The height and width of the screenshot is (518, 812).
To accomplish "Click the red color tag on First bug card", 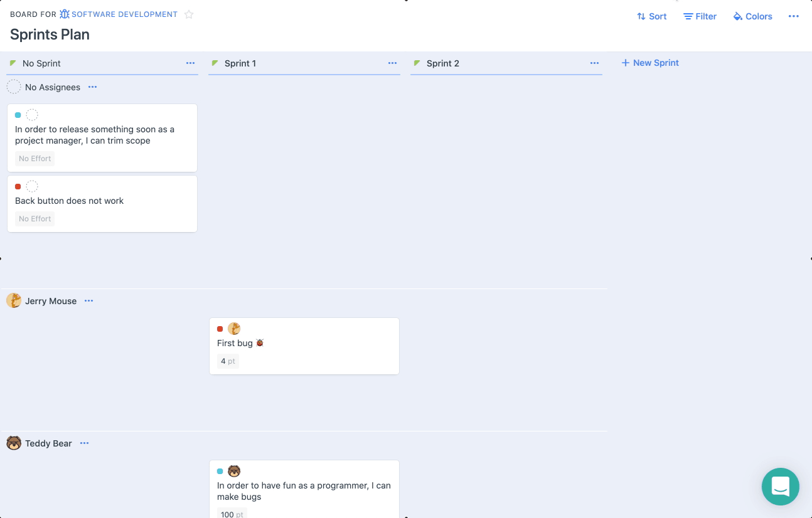I will [220, 329].
